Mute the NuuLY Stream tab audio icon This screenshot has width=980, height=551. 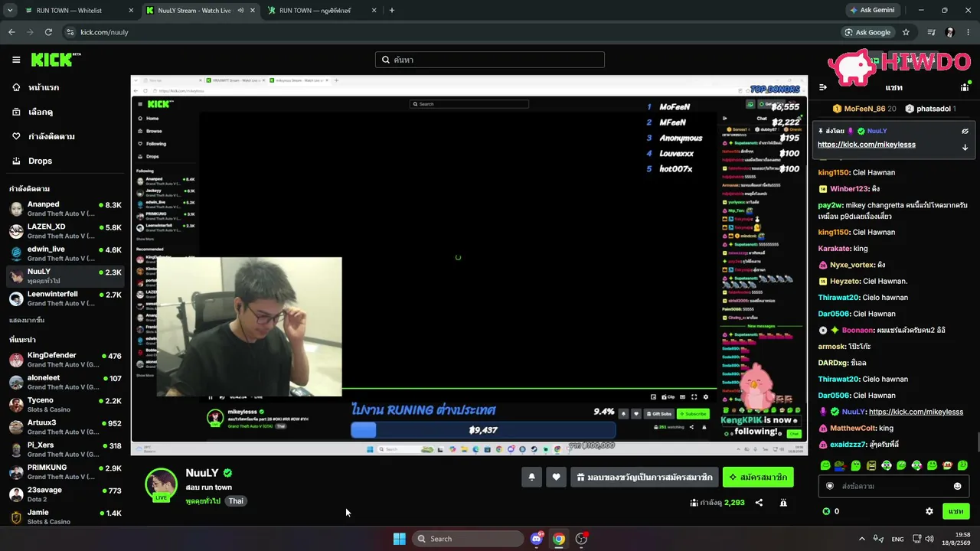[240, 11]
